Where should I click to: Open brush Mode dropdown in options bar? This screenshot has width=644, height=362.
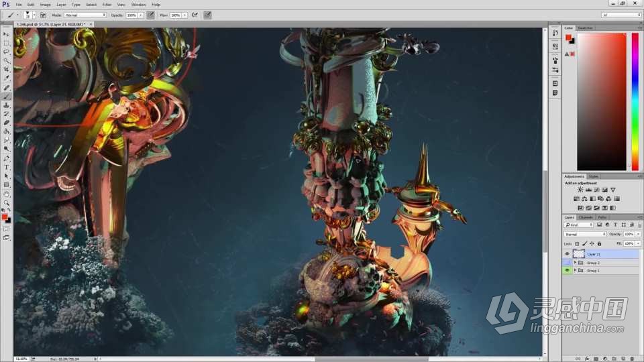(x=85, y=15)
